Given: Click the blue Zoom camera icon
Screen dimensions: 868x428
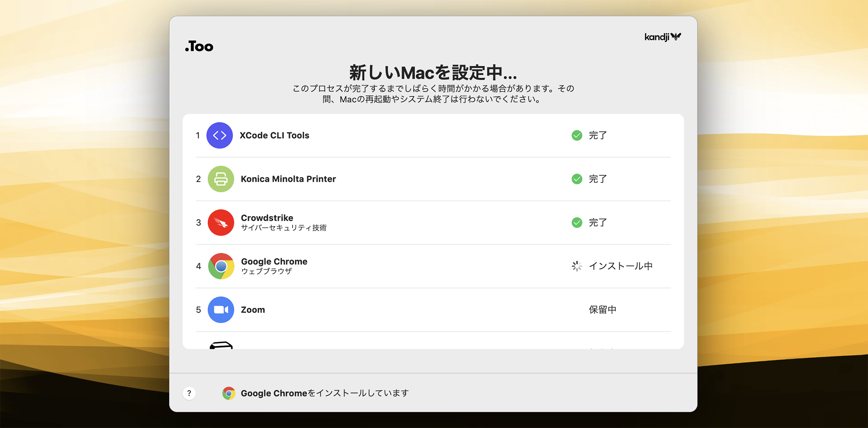Looking at the screenshot, I should tap(220, 310).
